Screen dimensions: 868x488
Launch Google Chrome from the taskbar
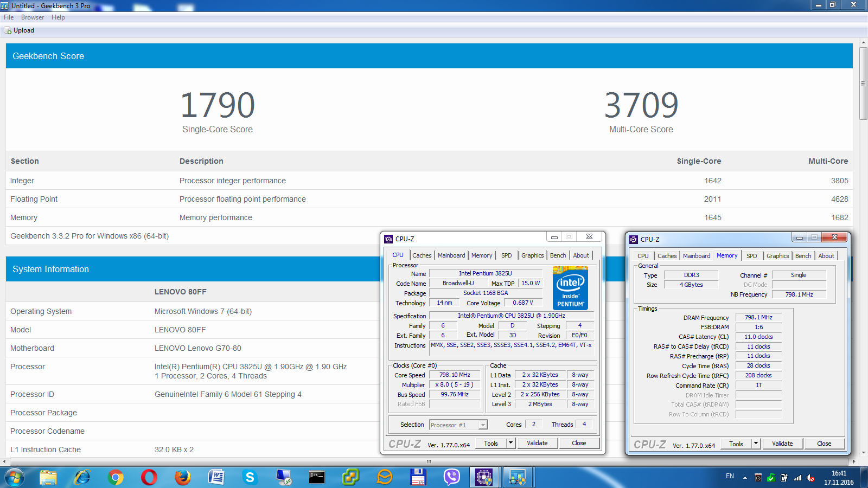(x=116, y=477)
